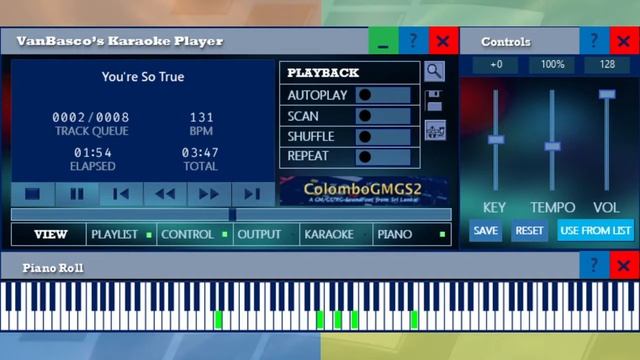The image size is (640, 360).
Task: Click the 01:54 elapsed time display
Action: [x=93, y=153]
